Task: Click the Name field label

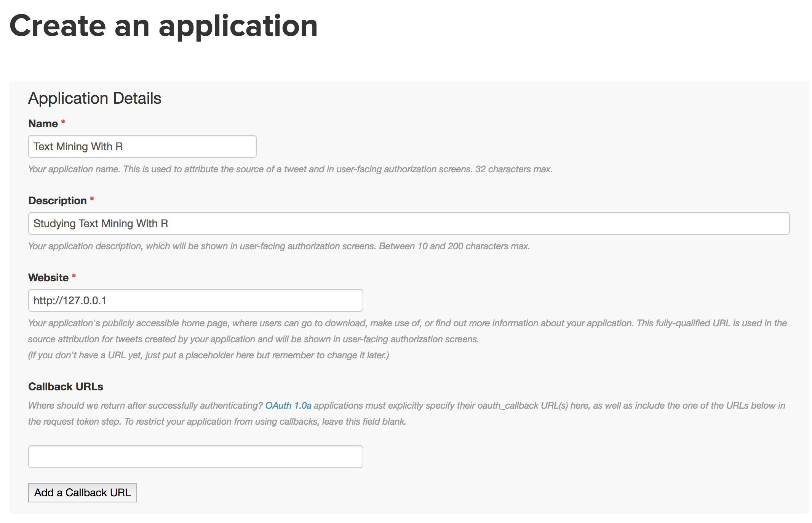Action: click(43, 124)
